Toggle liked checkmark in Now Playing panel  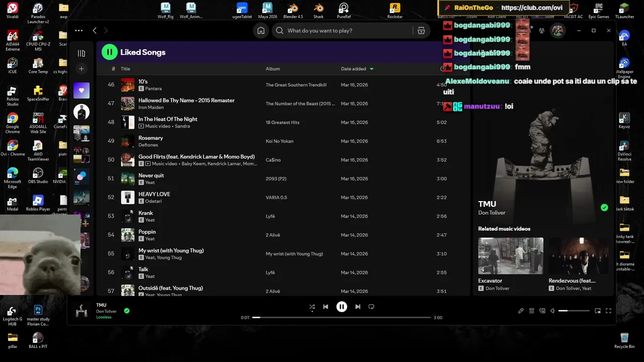[604, 208]
